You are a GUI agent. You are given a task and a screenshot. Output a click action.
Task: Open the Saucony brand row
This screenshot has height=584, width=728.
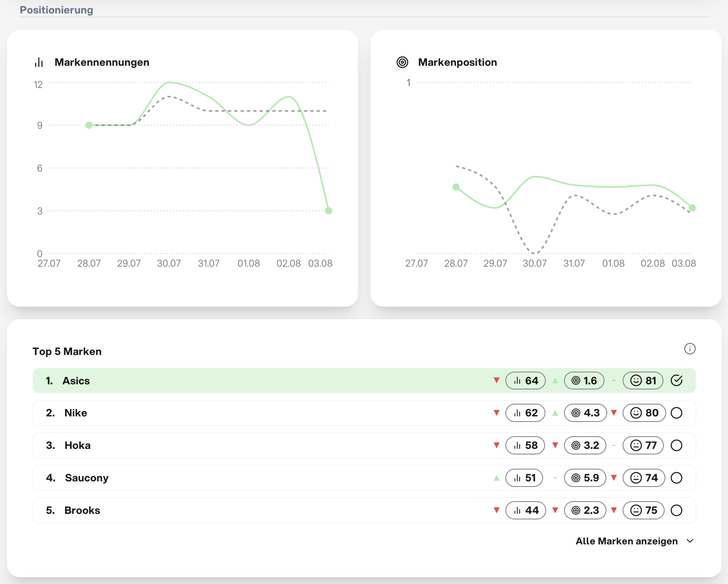(x=364, y=478)
